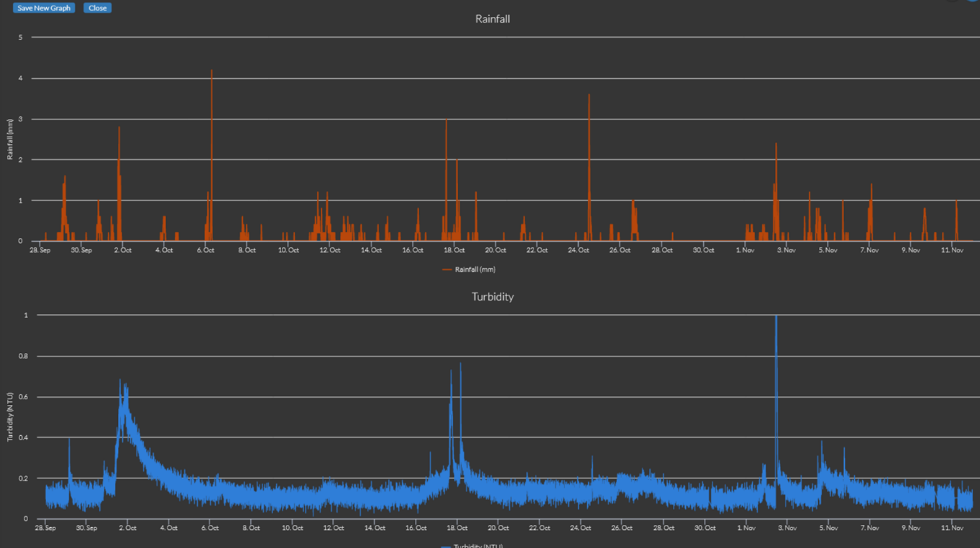The height and width of the screenshot is (548, 980).
Task: Select the Rainfall chart title
Action: pos(492,19)
